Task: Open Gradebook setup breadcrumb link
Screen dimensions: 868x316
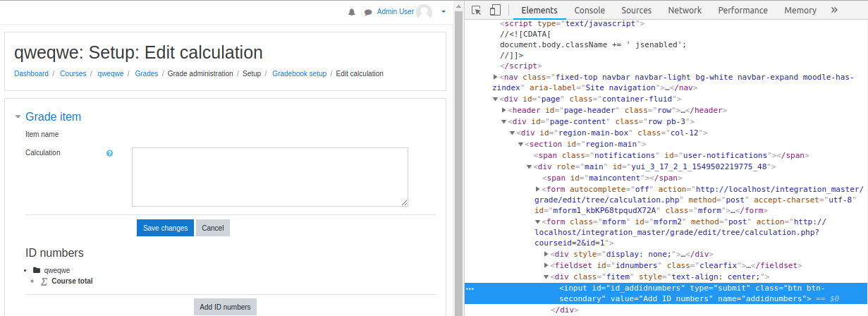Action: click(300, 73)
